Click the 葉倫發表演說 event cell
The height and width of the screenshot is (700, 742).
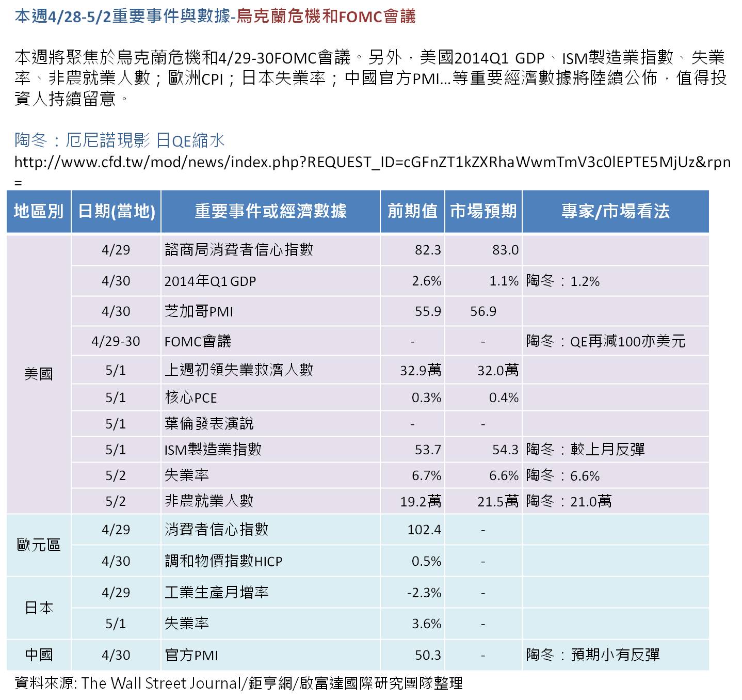270,424
